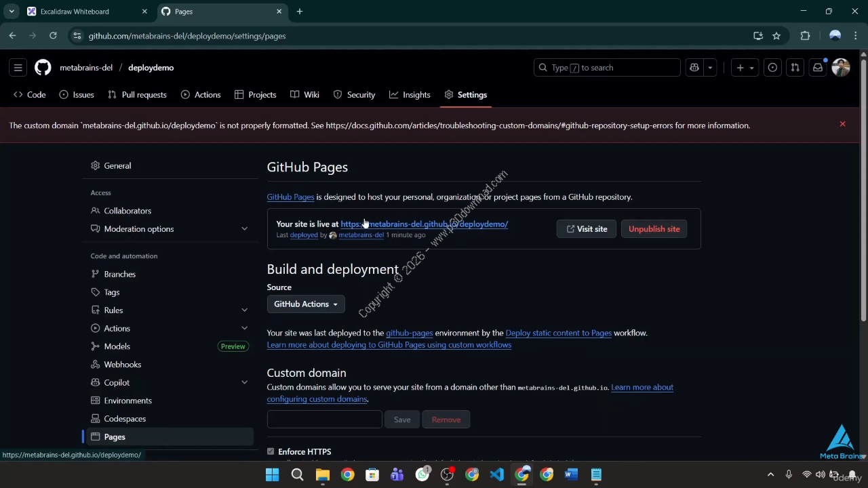Viewport: 868px width, 488px height.
Task: Open the Copilot chat icon in header
Action: (x=694, y=68)
